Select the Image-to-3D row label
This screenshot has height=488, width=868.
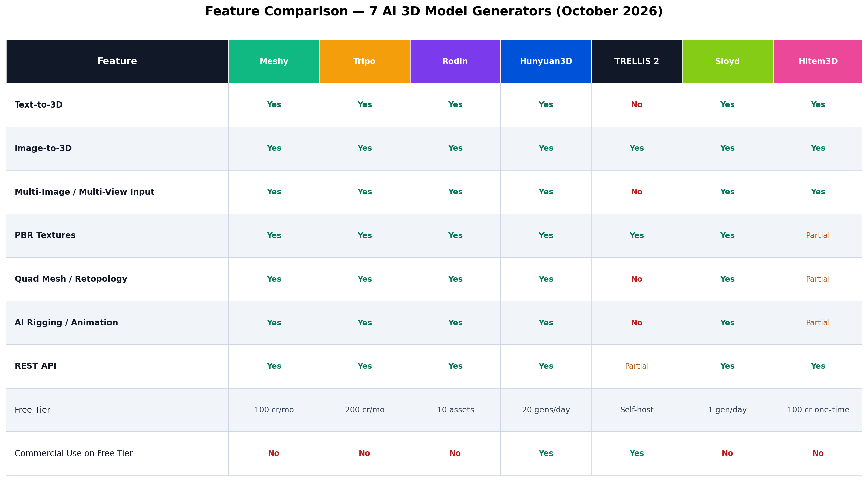pos(43,148)
